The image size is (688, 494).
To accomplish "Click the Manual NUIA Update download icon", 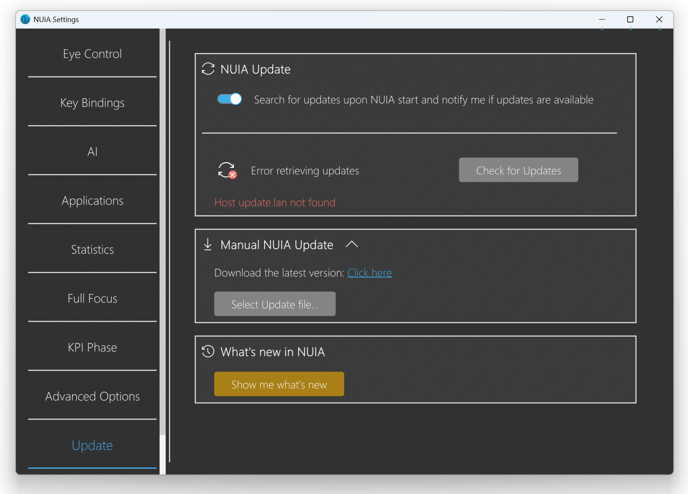I will coord(208,244).
